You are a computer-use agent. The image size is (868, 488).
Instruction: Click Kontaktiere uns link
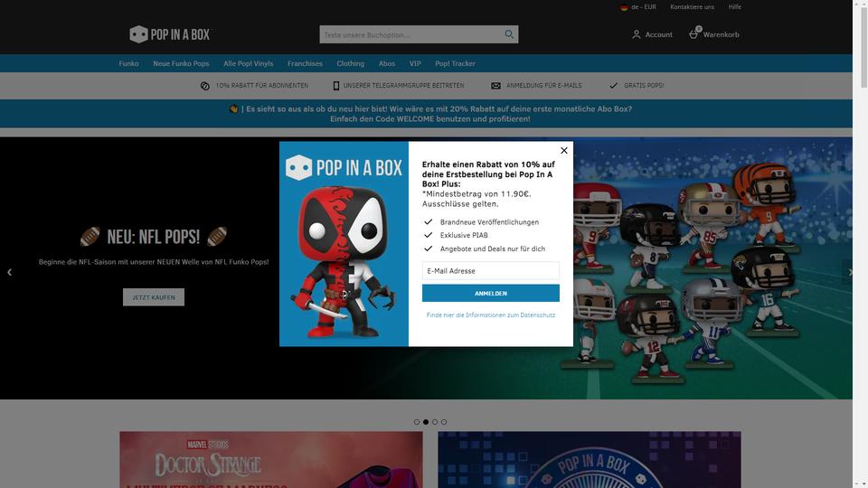pos(692,7)
